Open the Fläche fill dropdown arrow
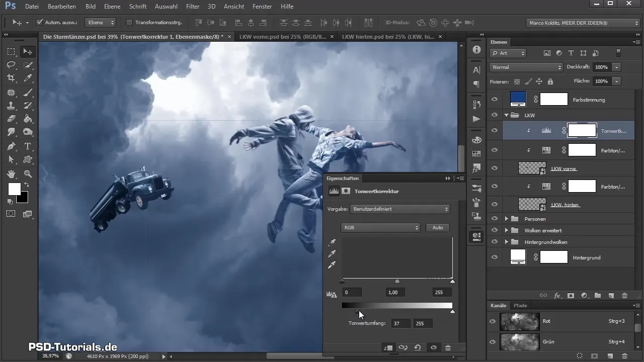Screen dimensions: 644x362 (616, 81)
